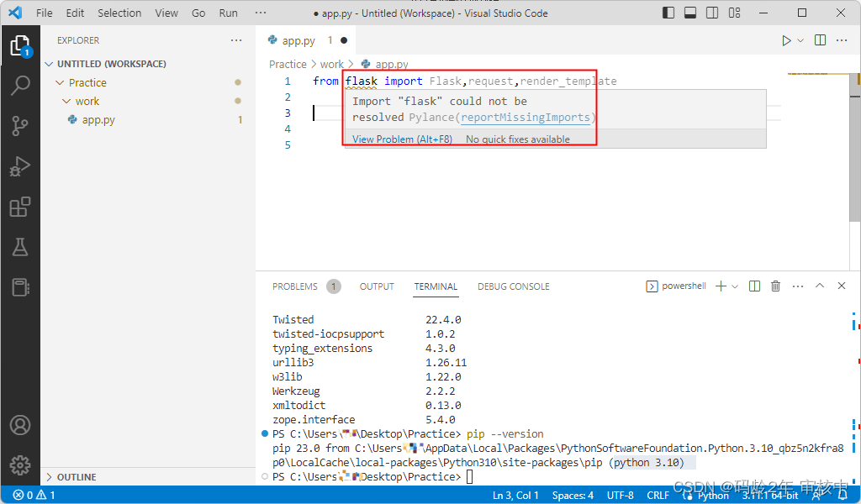Split the terminal pane
The width and height of the screenshot is (861, 504).
[754, 286]
